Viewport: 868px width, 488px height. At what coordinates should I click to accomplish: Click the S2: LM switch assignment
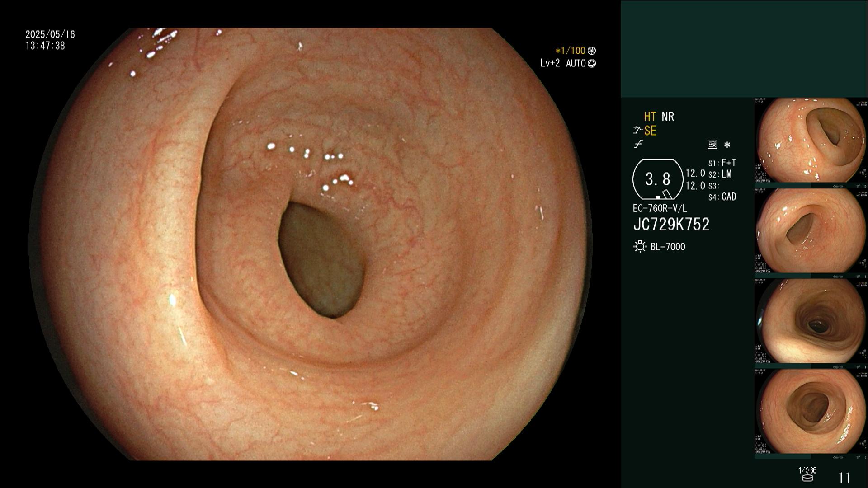click(720, 174)
